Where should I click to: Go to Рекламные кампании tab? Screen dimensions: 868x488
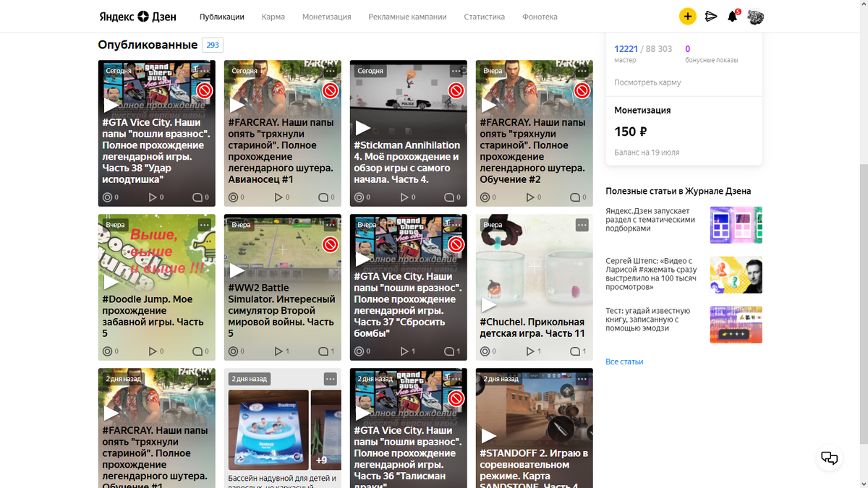click(407, 17)
